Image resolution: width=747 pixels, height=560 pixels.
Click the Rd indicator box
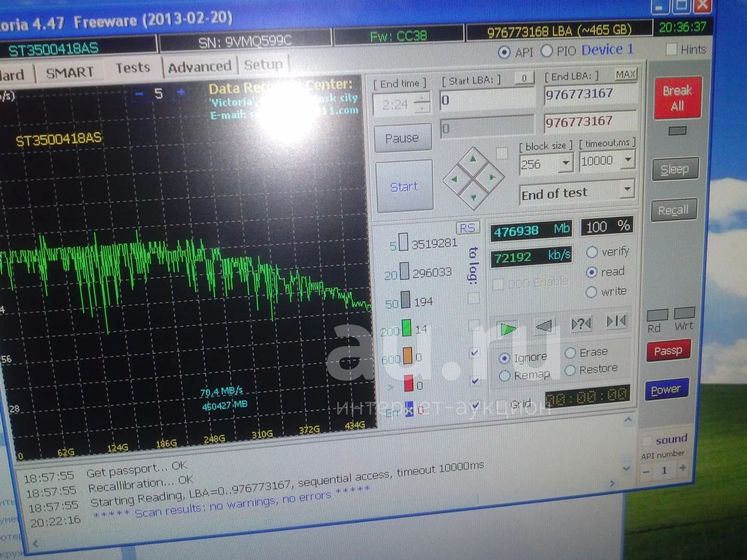coord(657,315)
